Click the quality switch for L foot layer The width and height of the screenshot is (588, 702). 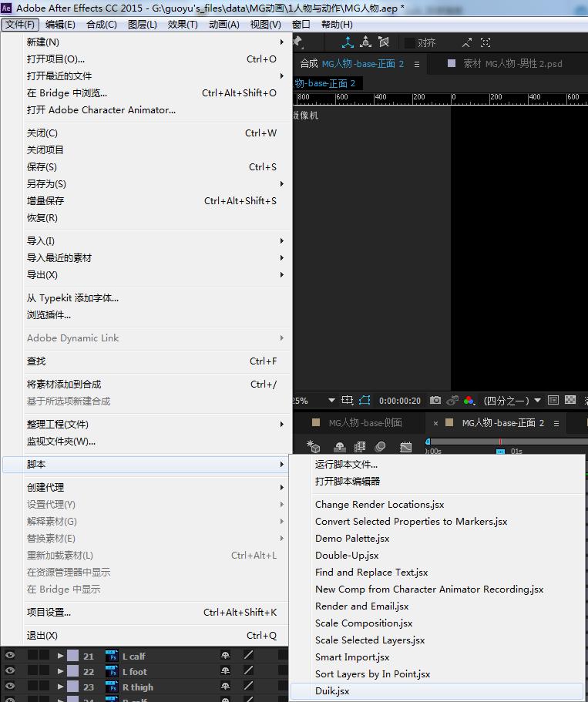point(249,670)
